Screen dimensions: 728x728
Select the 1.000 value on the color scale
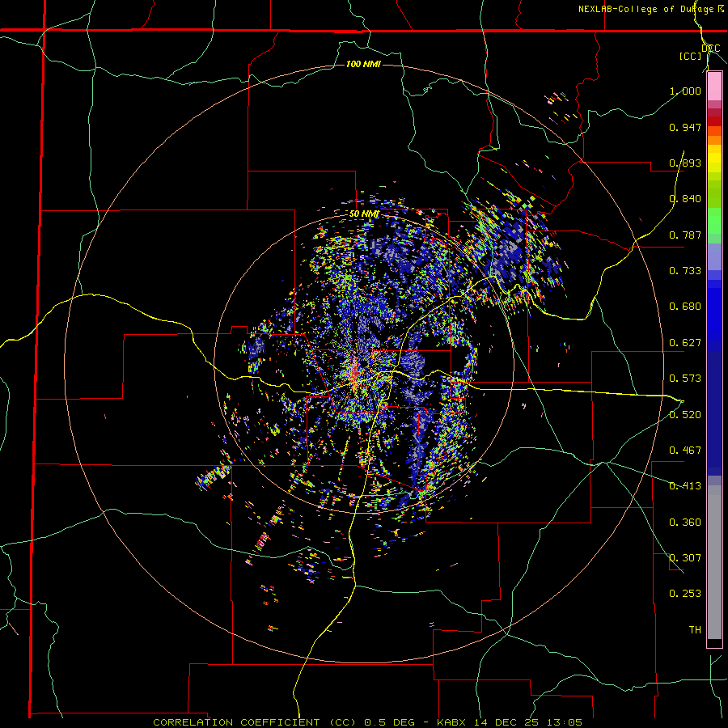[x=685, y=91]
